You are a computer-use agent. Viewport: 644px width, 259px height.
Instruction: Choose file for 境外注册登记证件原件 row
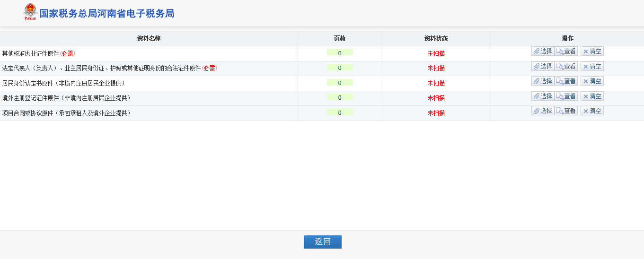pos(543,96)
